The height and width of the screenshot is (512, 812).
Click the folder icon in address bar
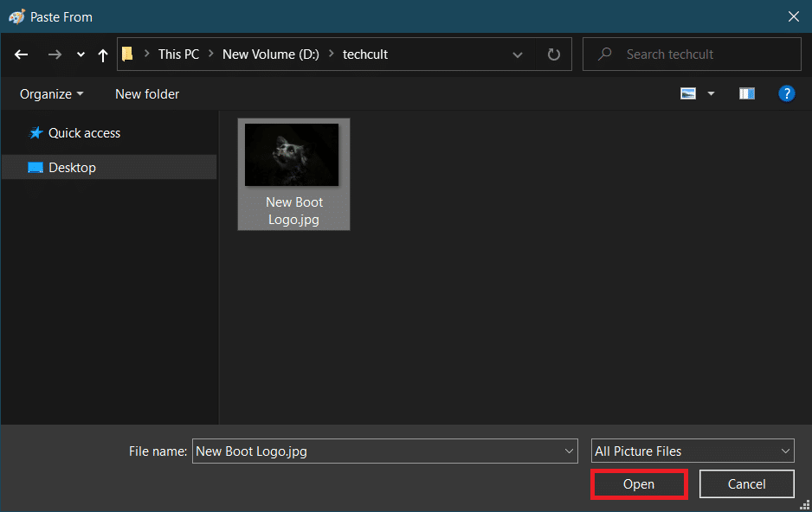(x=127, y=54)
